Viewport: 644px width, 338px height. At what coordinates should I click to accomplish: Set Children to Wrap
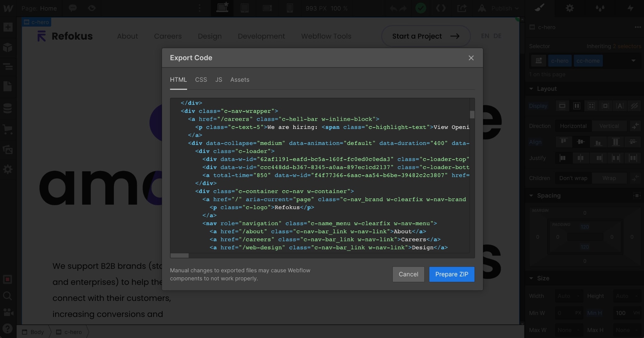coord(609,178)
